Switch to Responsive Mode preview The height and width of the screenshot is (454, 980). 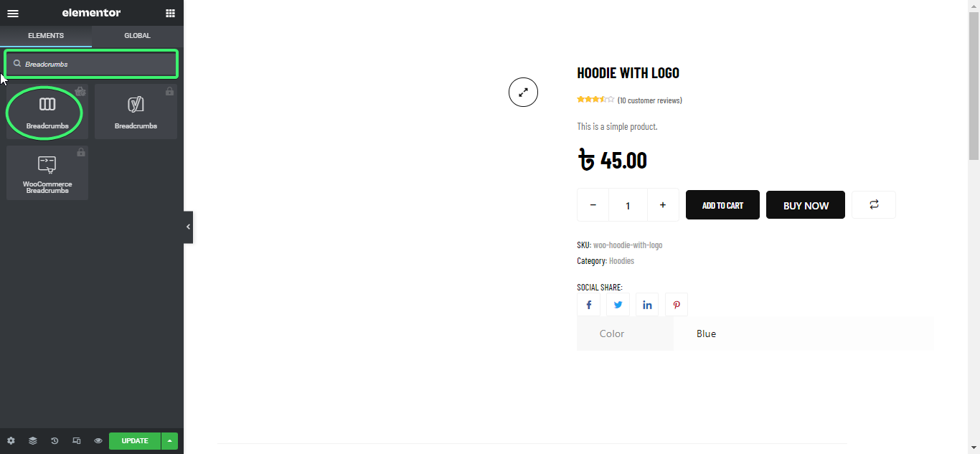coord(76,440)
